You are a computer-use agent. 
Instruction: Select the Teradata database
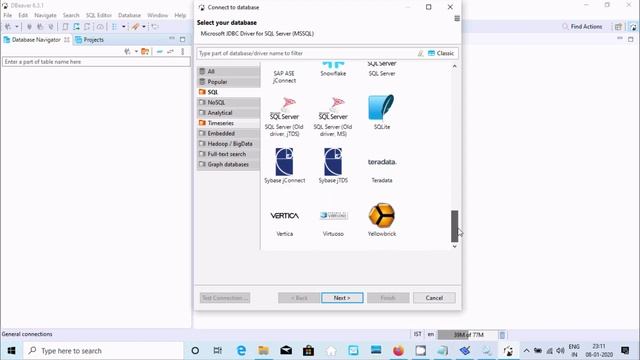pyautogui.click(x=382, y=169)
